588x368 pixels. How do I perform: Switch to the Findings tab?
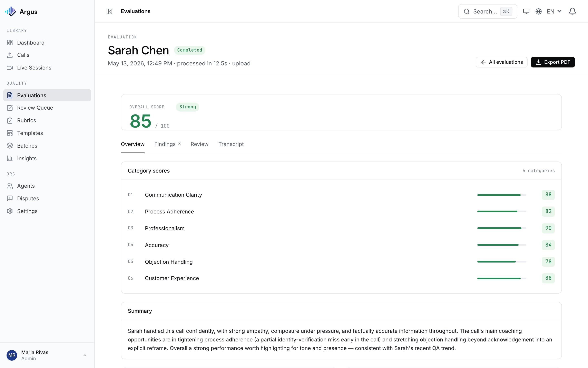[x=167, y=144]
